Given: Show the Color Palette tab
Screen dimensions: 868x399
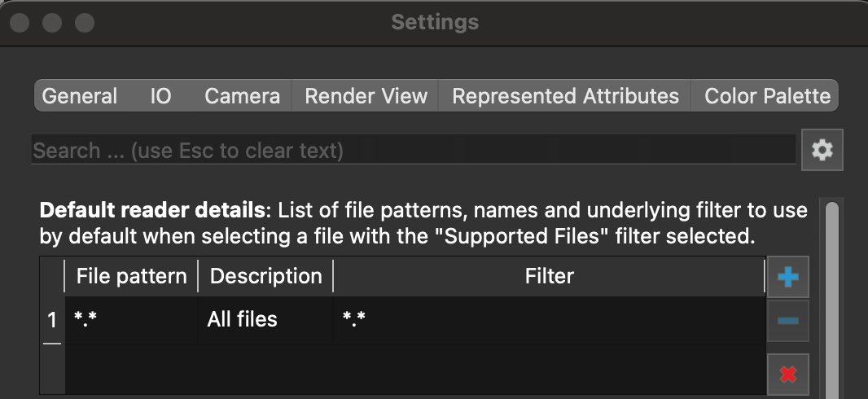Looking at the screenshot, I should (x=767, y=96).
